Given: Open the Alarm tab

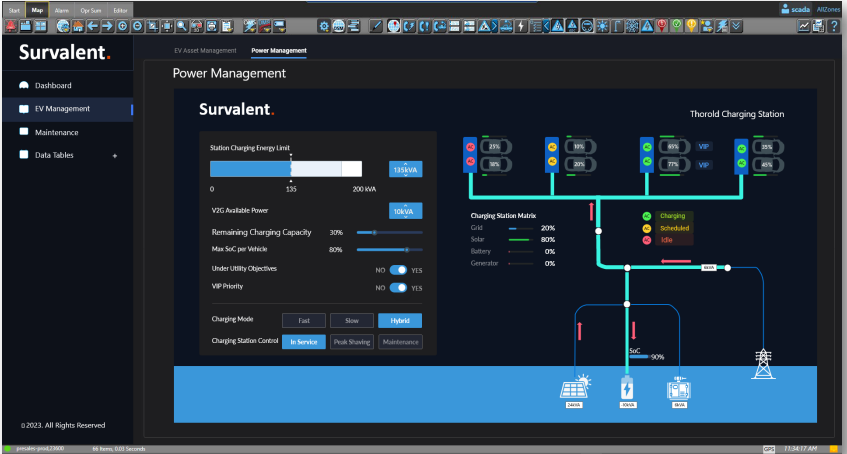Looking at the screenshot, I should tap(61, 9).
